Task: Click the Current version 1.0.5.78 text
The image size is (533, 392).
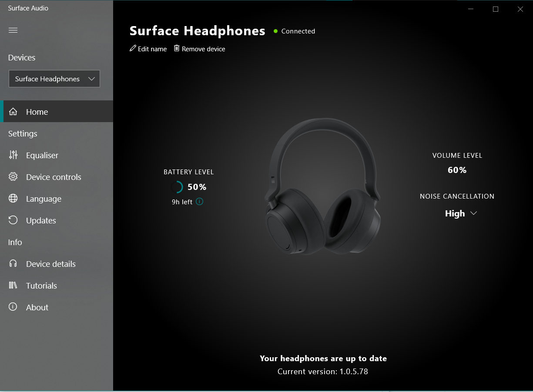Action: [x=323, y=372]
